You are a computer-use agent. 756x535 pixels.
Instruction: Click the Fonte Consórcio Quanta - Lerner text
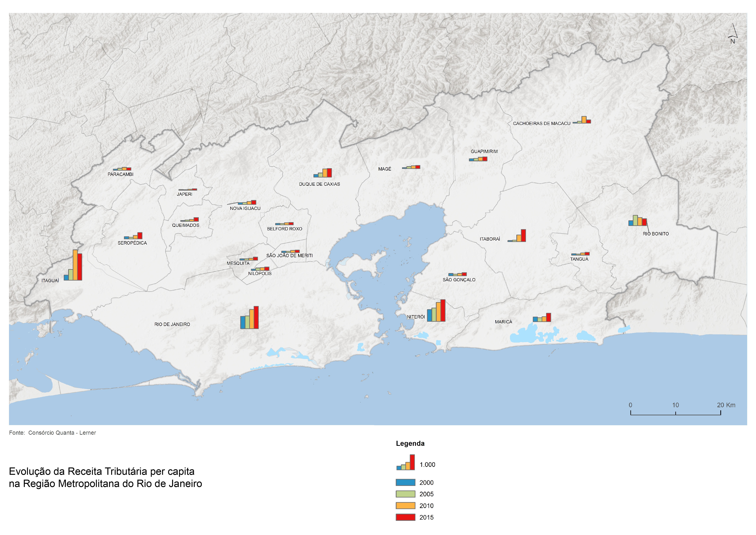[52, 433]
